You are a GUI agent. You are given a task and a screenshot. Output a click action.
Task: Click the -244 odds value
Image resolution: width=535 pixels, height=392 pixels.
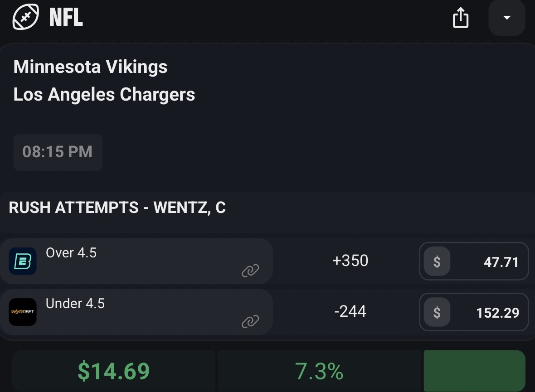(x=350, y=312)
